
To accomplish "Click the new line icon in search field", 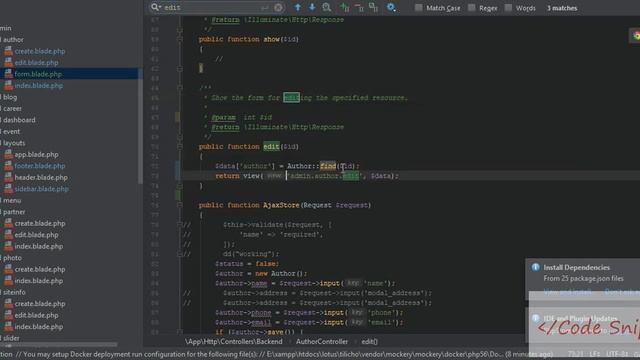I will (x=265, y=8).
